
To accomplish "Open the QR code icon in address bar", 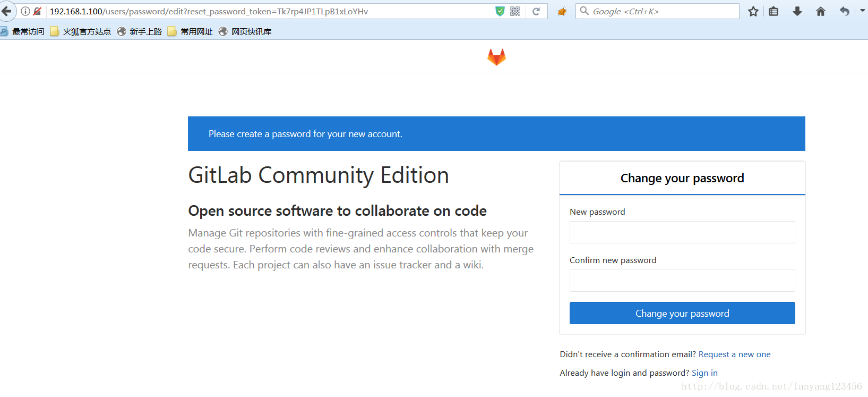I will pos(515,11).
